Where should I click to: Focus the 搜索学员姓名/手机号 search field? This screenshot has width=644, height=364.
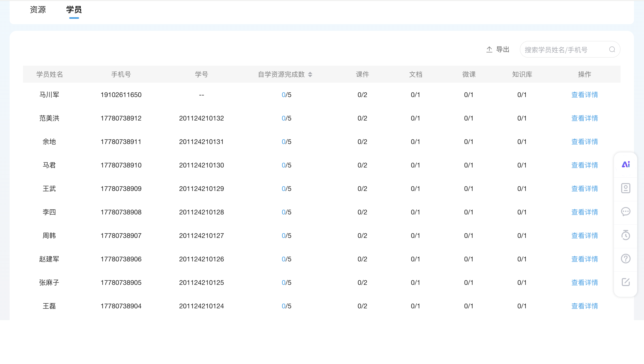[x=570, y=49]
